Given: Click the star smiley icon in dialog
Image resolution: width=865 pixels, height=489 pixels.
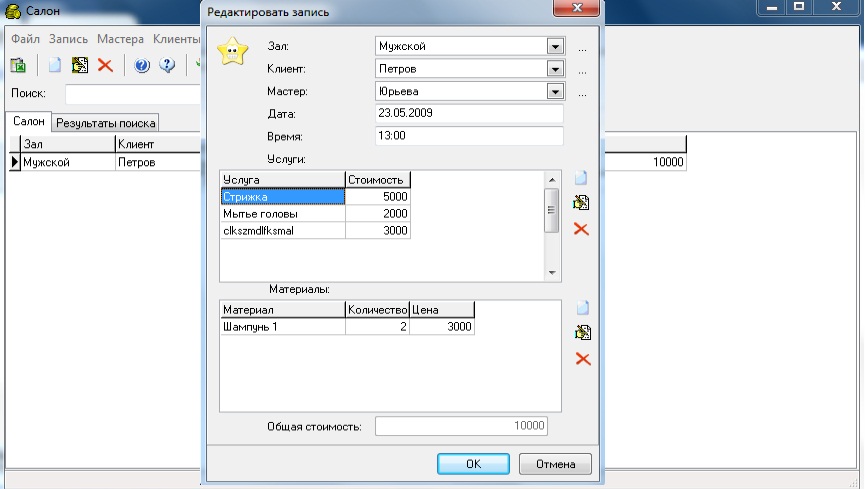Looking at the screenshot, I should 233,51.
